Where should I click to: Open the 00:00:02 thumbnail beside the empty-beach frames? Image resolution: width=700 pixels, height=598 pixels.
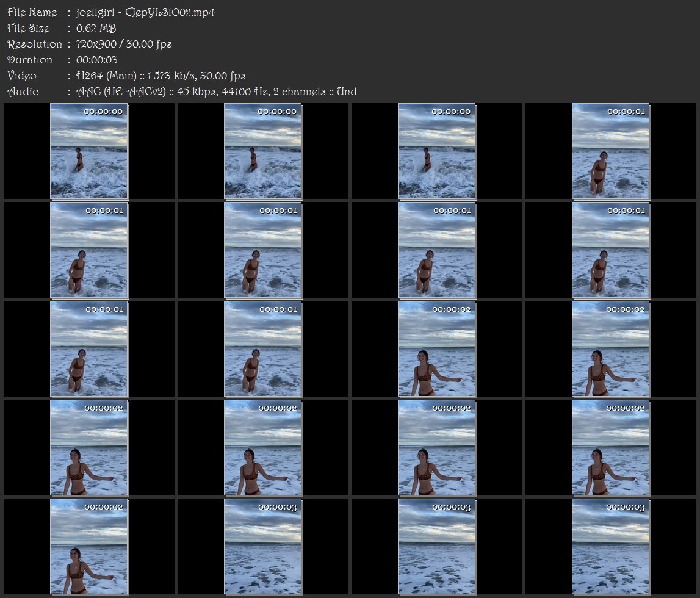(x=89, y=547)
